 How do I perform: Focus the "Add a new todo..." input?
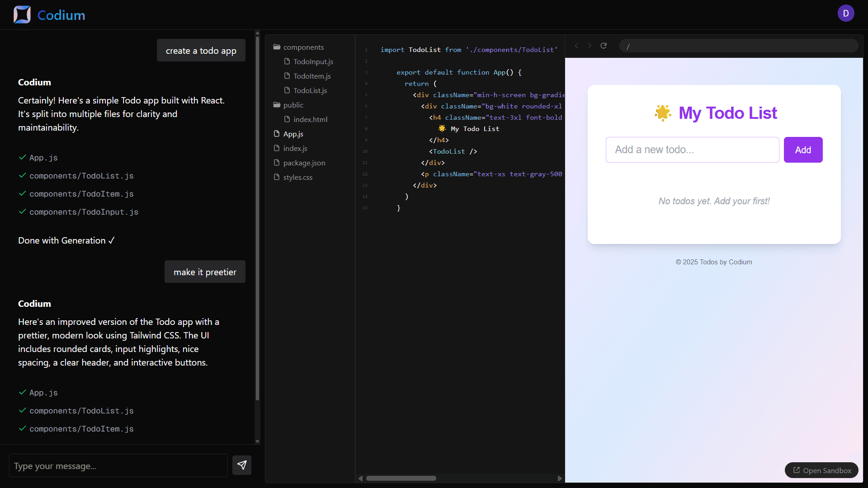click(692, 150)
